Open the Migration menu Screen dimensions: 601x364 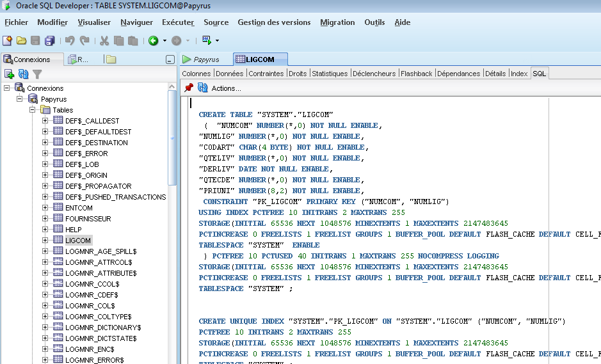tap(337, 22)
